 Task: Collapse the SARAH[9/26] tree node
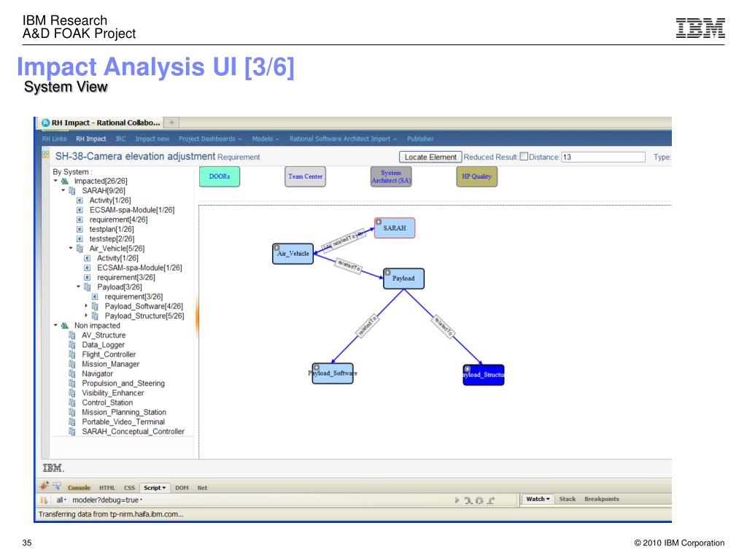pos(63,190)
